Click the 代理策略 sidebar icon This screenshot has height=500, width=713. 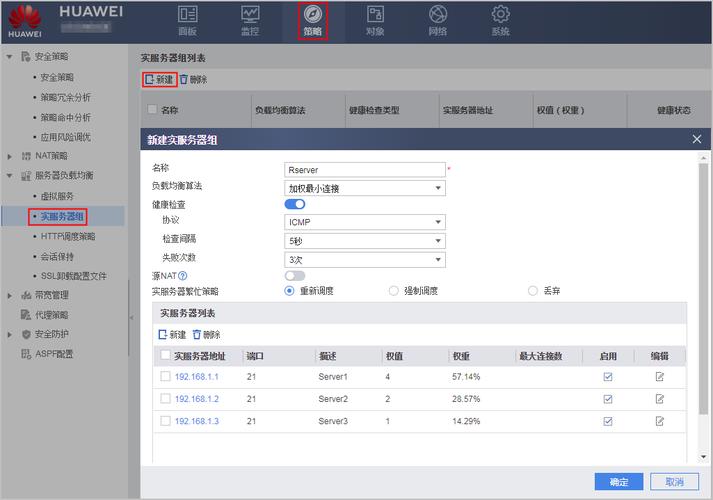click(x=26, y=315)
